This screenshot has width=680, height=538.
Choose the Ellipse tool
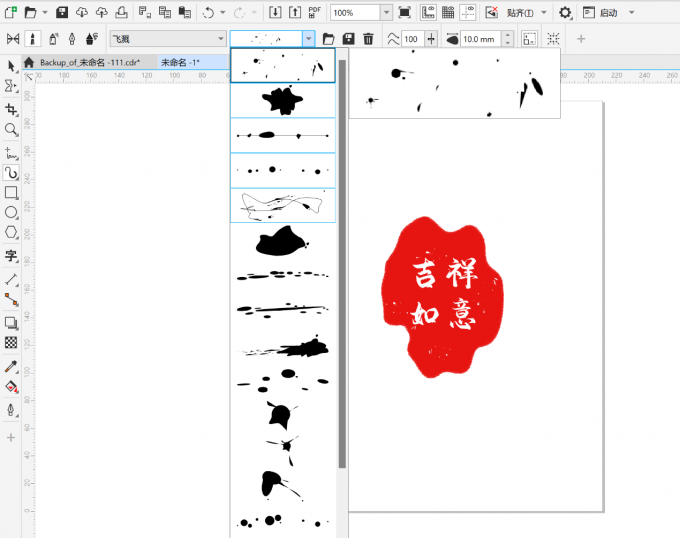point(11,213)
